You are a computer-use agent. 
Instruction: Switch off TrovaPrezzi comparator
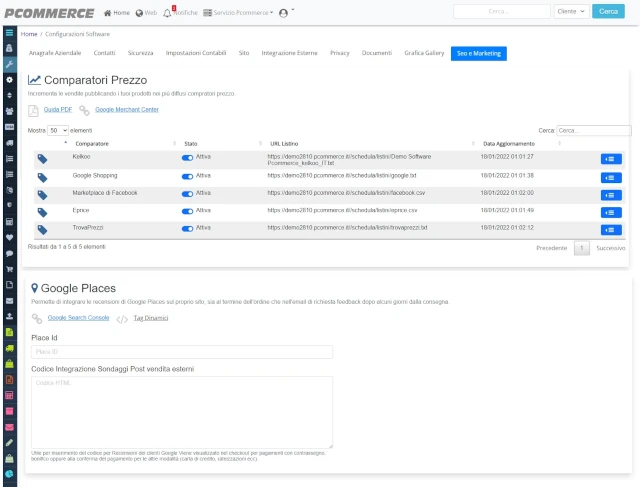tap(187, 229)
